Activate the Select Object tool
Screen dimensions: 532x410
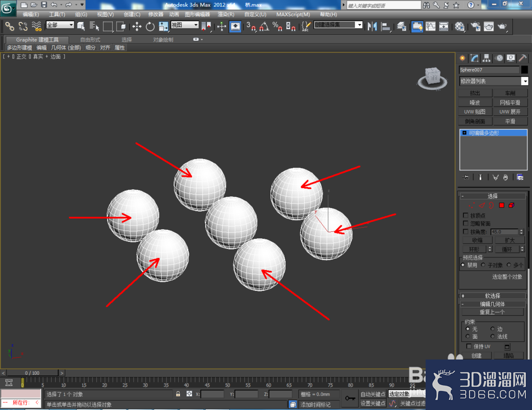click(x=81, y=26)
